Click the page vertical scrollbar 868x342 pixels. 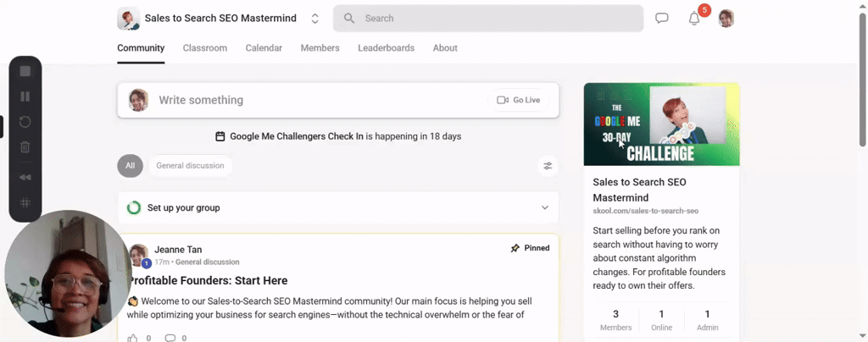(x=862, y=80)
